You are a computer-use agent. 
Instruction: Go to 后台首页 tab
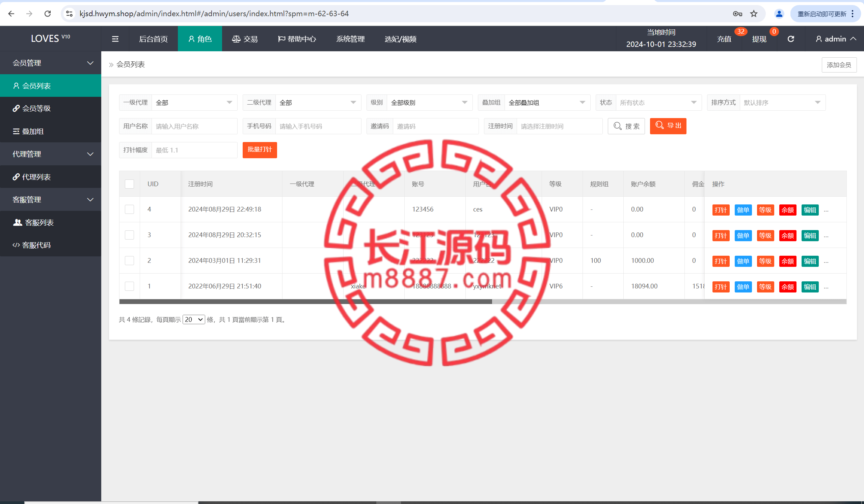pos(153,39)
